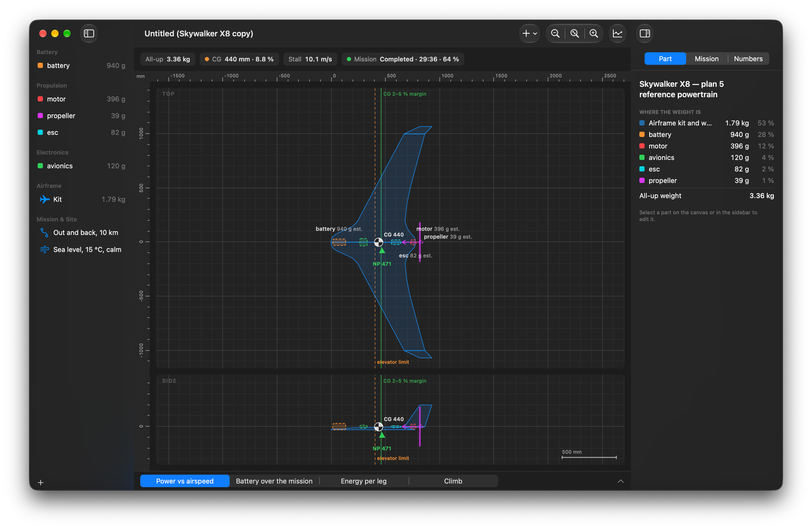Screen dimensions: 812x529
Task: Click the Mission Completed status chip
Action: coord(403,59)
